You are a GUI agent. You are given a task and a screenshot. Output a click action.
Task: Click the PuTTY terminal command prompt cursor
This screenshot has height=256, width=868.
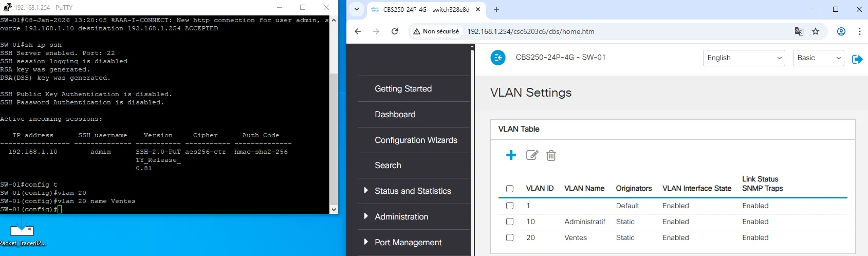pos(60,209)
